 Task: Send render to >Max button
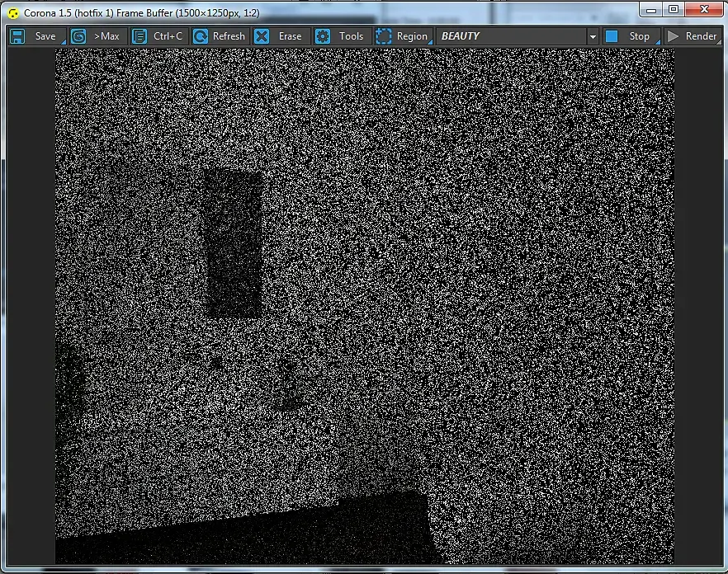pos(106,36)
